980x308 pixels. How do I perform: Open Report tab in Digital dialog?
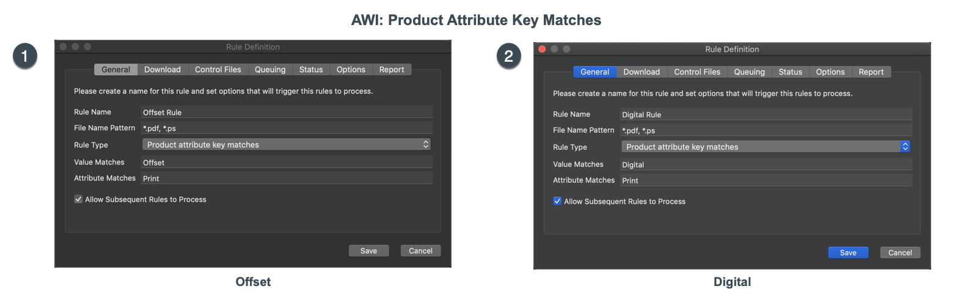pos(871,72)
